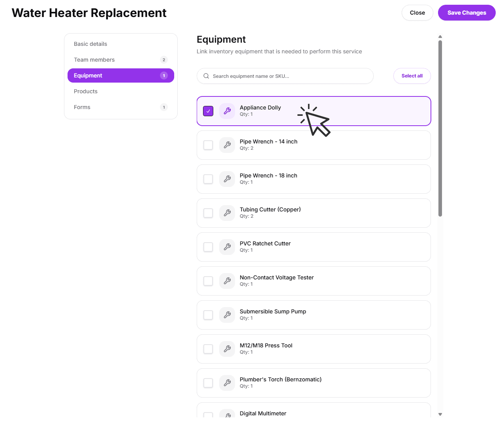Click the Save Changes button
Image resolution: width=504 pixels, height=428 pixels.
point(466,13)
